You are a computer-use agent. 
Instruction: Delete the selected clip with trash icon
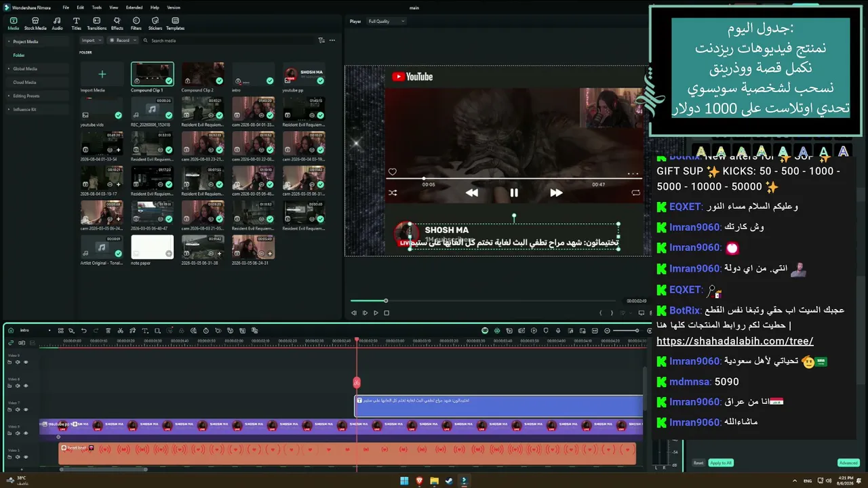point(108,331)
